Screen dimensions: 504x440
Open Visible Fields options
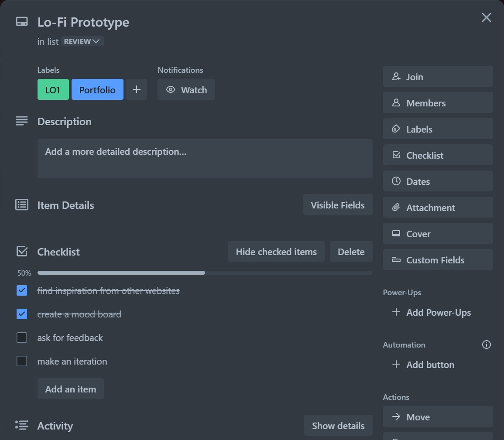(337, 205)
